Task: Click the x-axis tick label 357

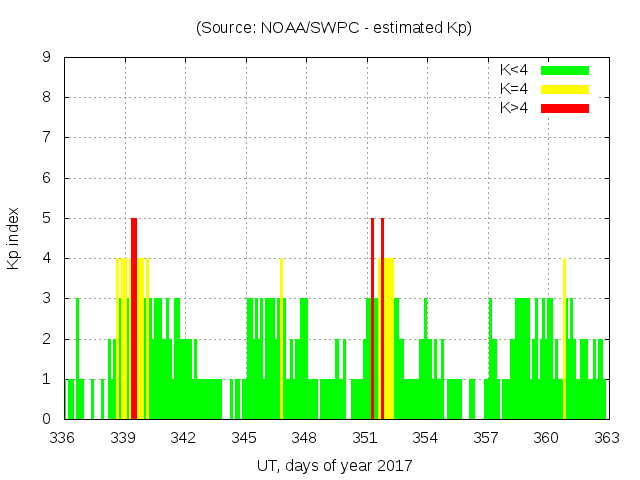Action: (486, 438)
